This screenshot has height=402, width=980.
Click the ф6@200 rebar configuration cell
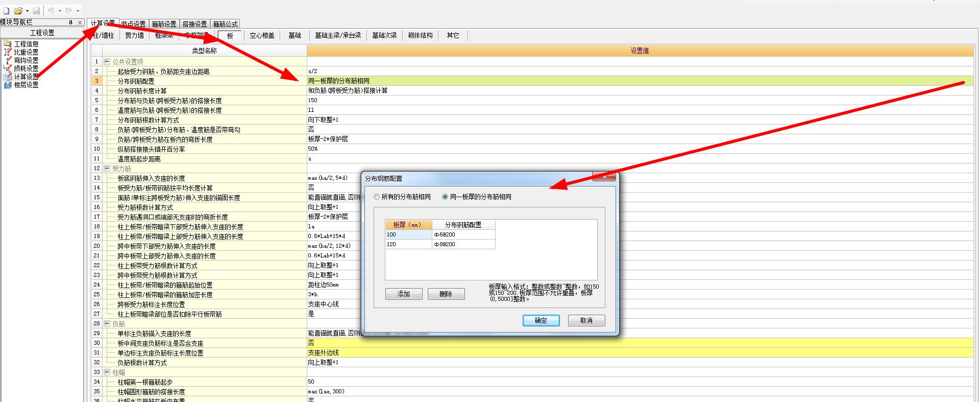(463, 235)
